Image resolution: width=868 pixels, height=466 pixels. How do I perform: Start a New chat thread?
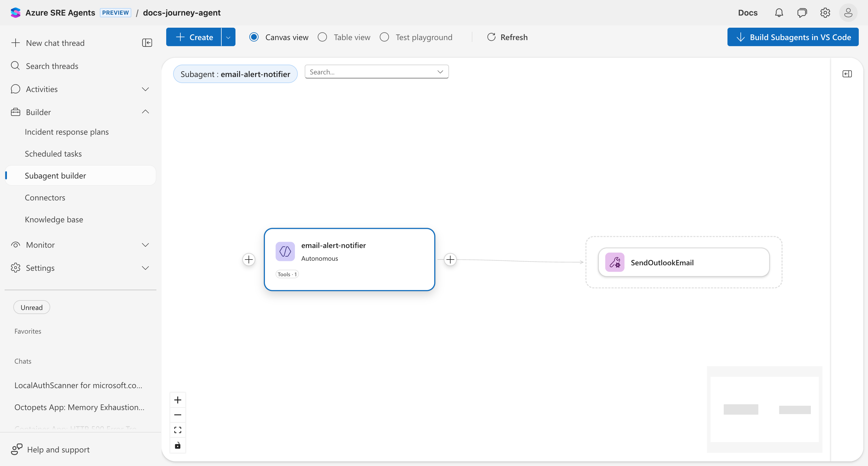pos(55,43)
